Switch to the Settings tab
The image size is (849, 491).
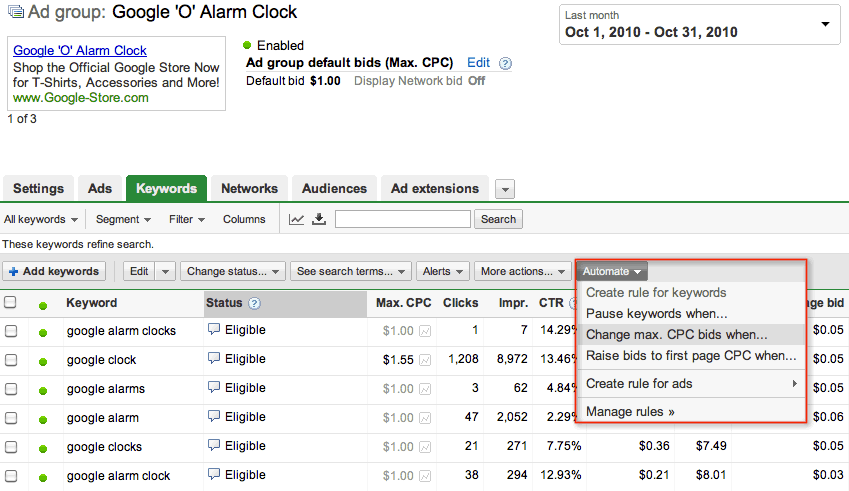pyautogui.click(x=38, y=188)
